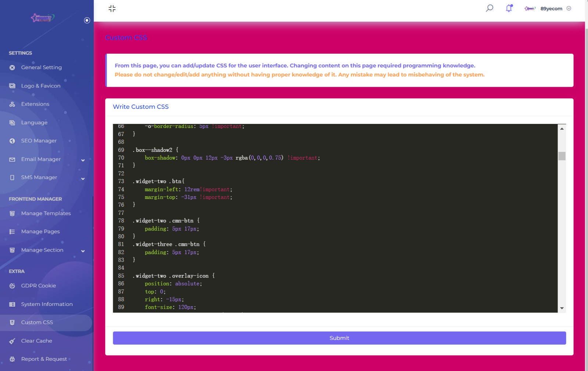The height and width of the screenshot is (371, 588).
Task: Expand the SMS Manager submenu chevron
Action: 83,178
